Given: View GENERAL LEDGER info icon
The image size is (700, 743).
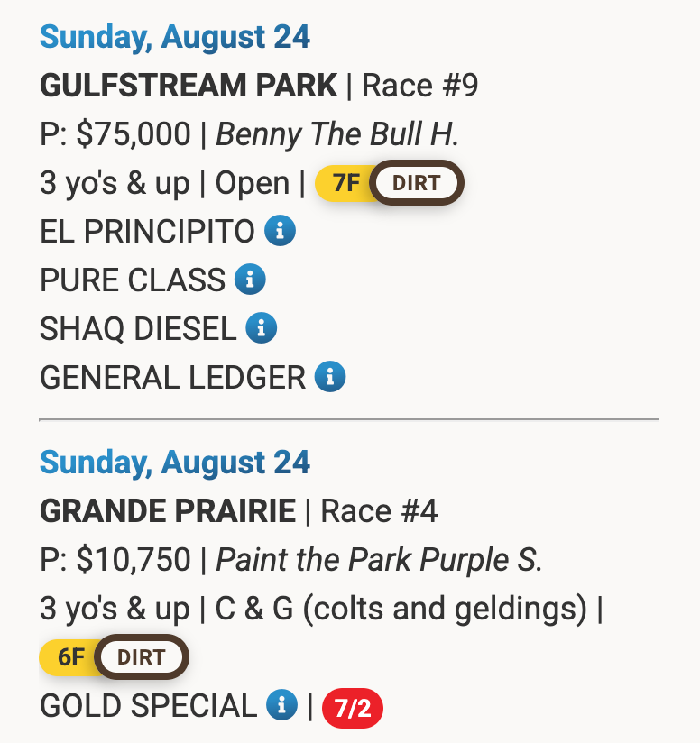Looking at the screenshot, I should pyautogui.click(x=330, y=377).
